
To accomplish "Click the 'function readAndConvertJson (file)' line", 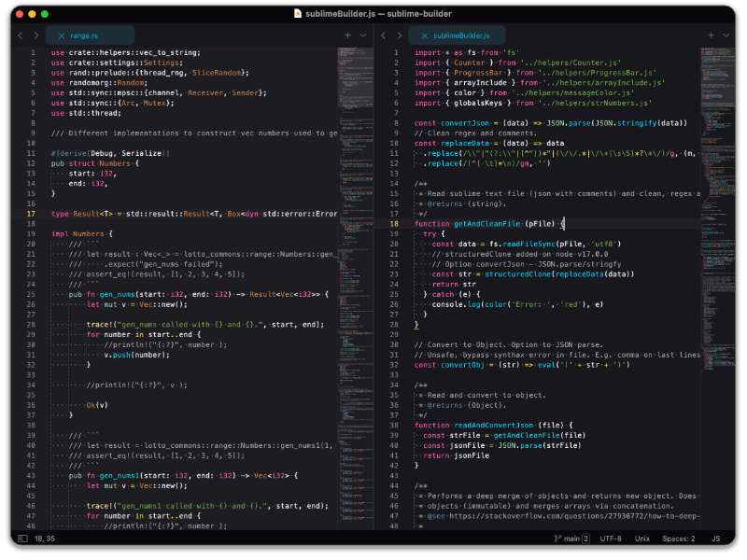I will (494, 426).
